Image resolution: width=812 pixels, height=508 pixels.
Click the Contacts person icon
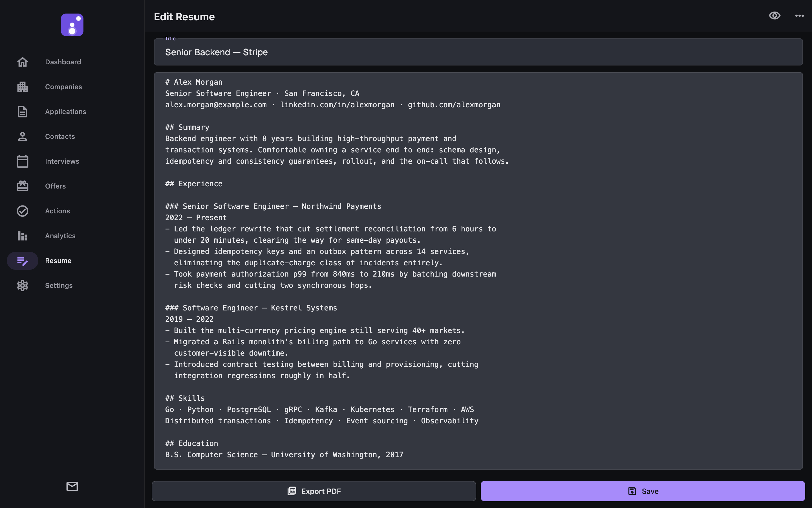[x=23, y=136]
